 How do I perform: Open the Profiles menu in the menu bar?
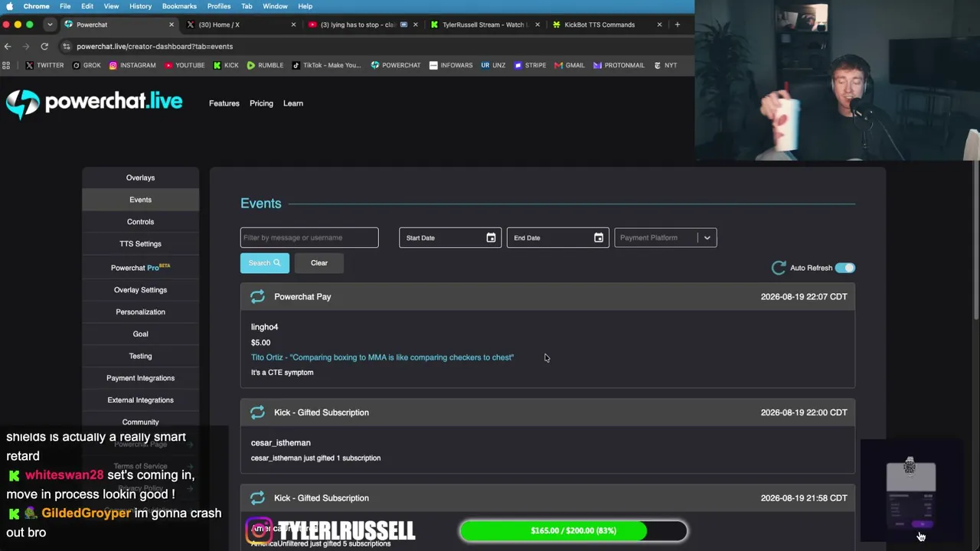(219, 6)
